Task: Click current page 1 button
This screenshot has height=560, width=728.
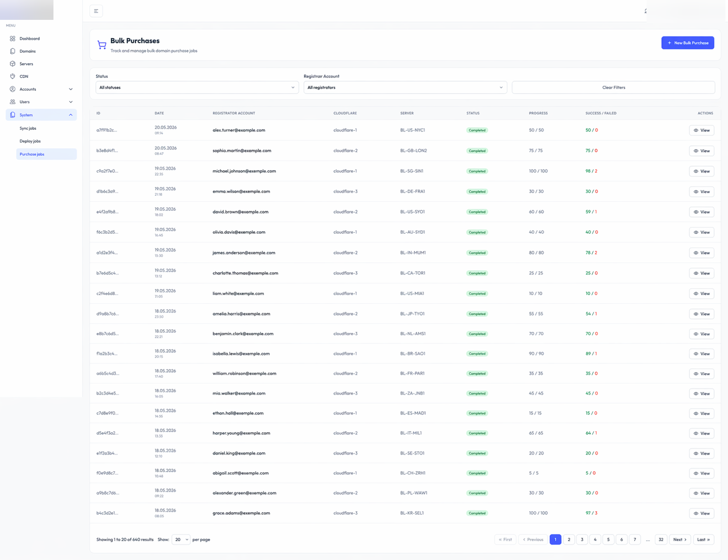Action: point(555,540)
